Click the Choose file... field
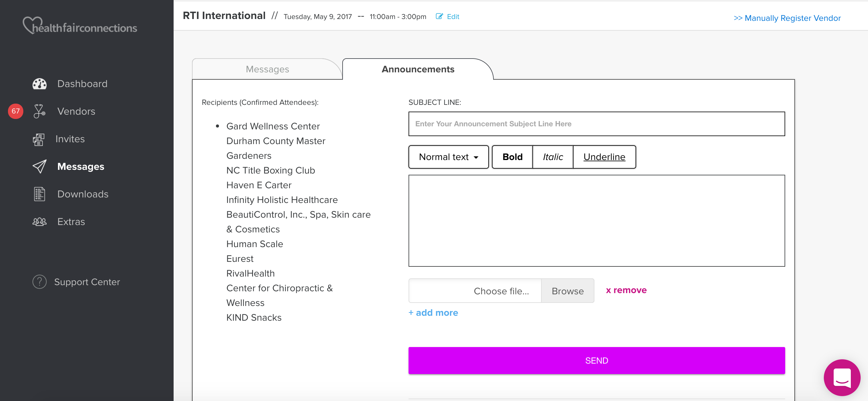The width and height of the screenshot is (868, 401). 474,291
